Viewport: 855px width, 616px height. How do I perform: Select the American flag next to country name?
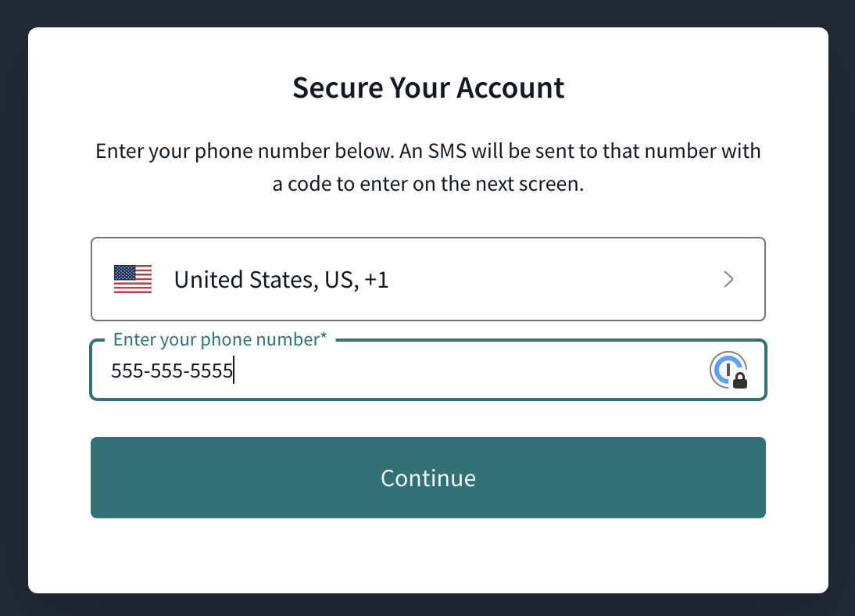point(132,279)
